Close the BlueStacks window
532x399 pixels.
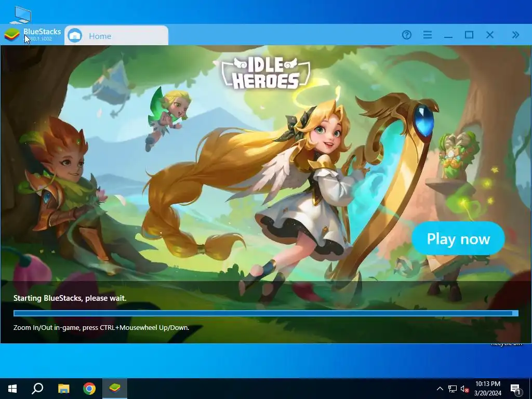tap(489, 35)
